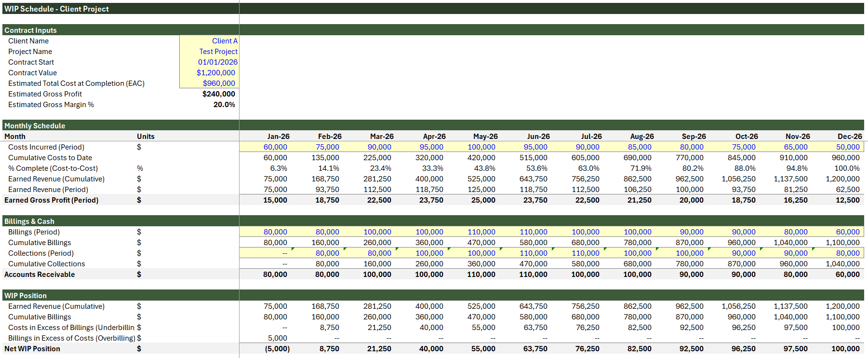Select the "% Complete (Cost-to-Cost)" row label
The width and height of the screenshot is (868, 358).
(x=53, y=168)
